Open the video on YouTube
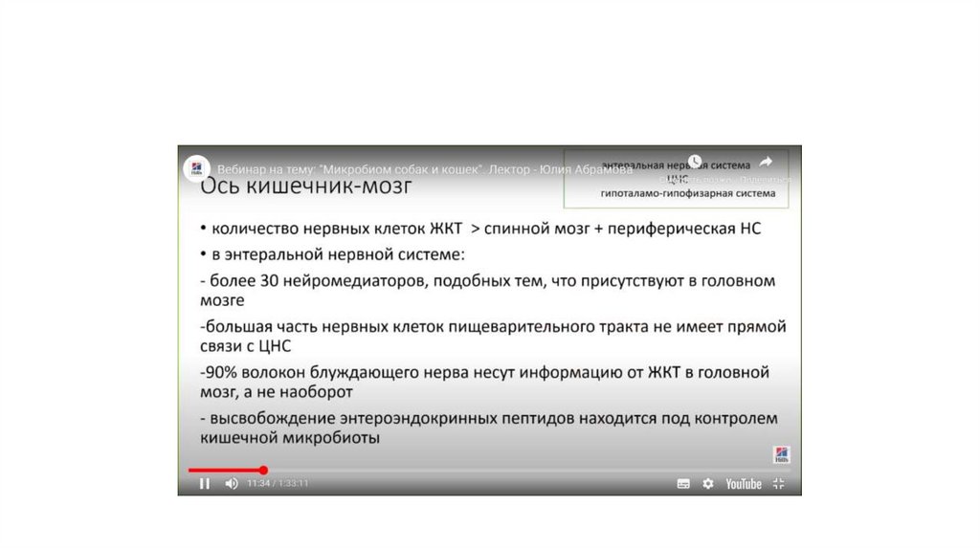The image size is (980, 549). click(743, 484)
